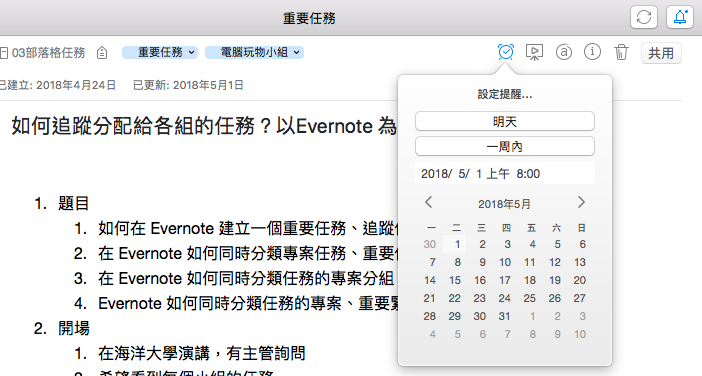
Task: Click the note title 如何追蹤分配給各組的任務
Action: (204, 126)
